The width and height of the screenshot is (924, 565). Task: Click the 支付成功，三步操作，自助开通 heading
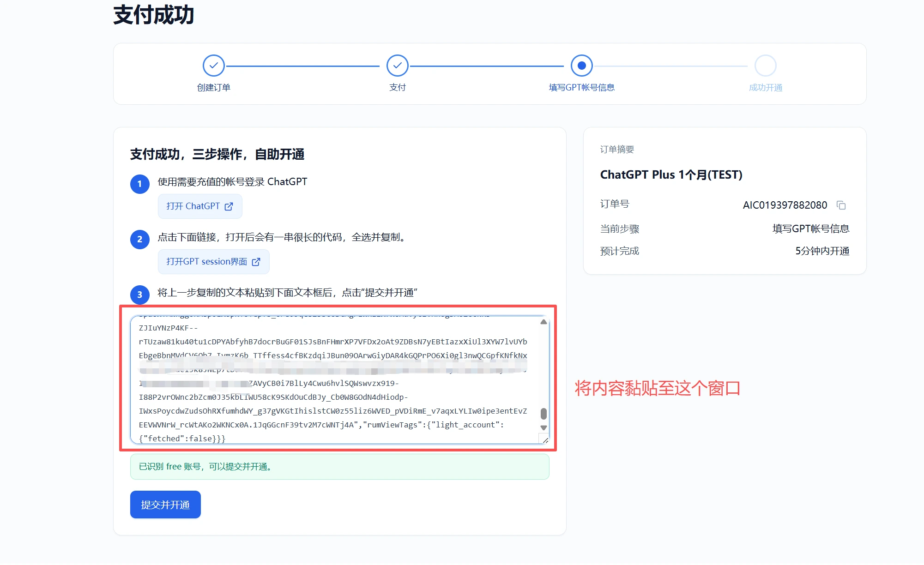click(x=217, y=154)
